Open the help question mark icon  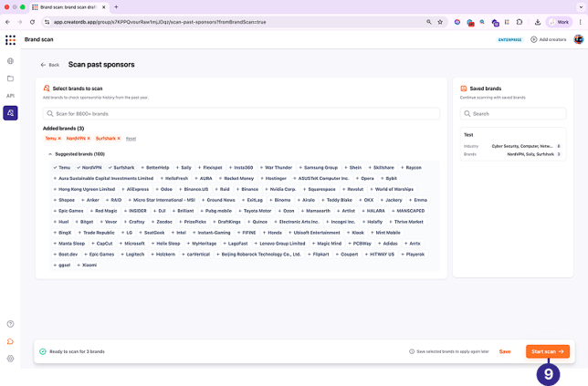(x=10, y=324)
